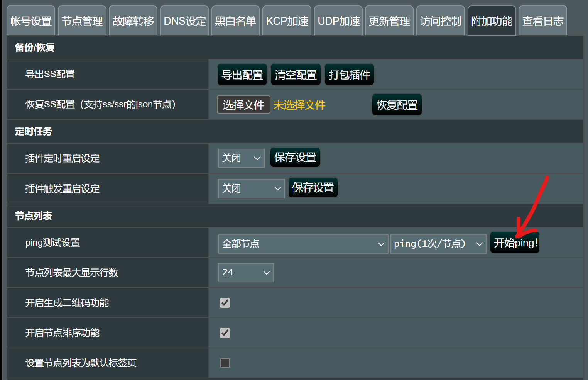Save the 插件触发重启设定 setting
The image size is (588, 380).
313,188
